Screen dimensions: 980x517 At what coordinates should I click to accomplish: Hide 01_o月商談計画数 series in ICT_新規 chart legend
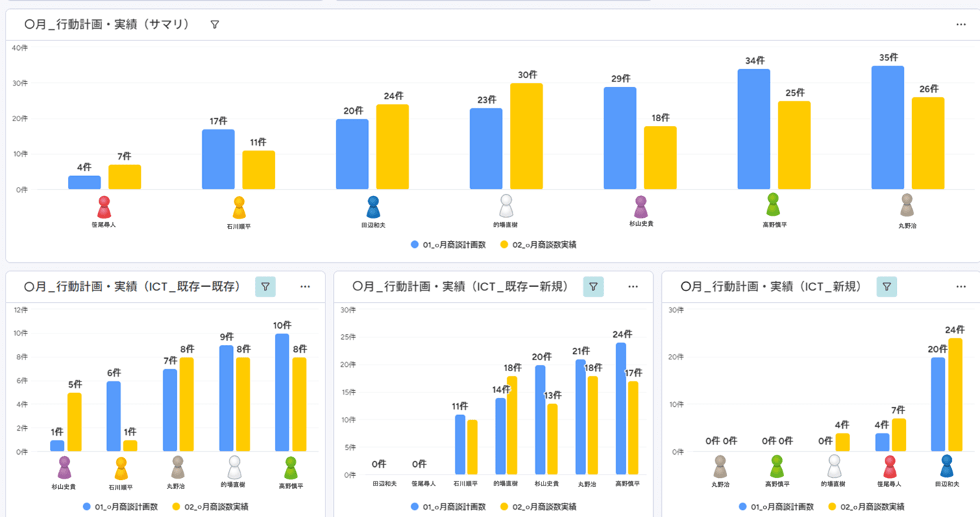776,507
